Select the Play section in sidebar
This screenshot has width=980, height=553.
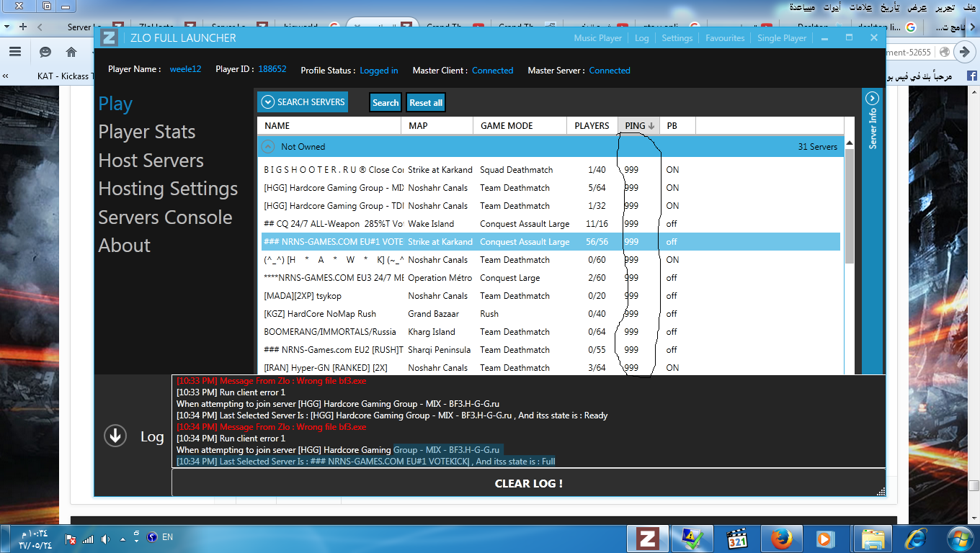point(115,104)
